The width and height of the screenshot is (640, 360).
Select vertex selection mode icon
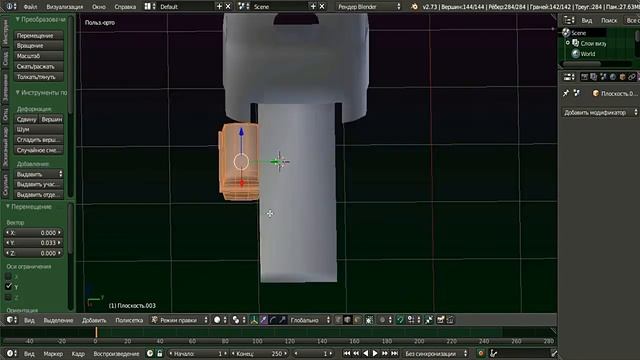(338, 320)
